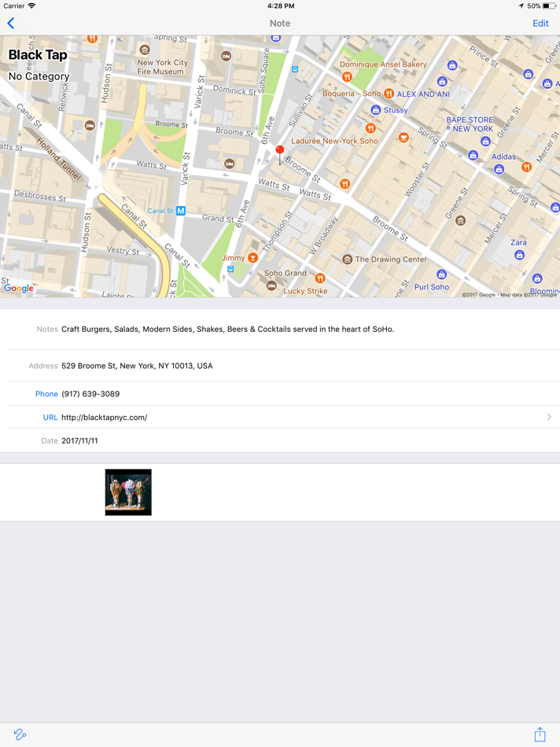Click the Stussy shopping bag icon

click(x=375, y=110)
